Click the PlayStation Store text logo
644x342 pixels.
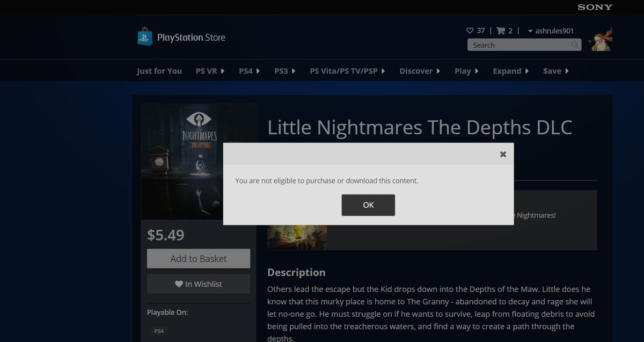[x=191, y=38]
